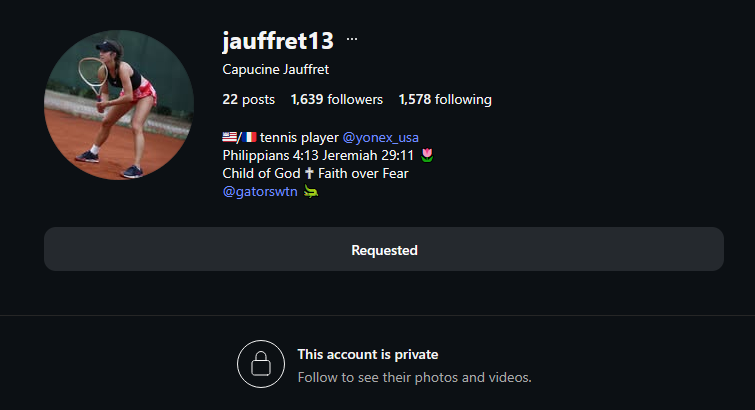View the 1,639 followers list
This screenshot has width=755, height=410.
pyautogui.click(x=337, y=100)
